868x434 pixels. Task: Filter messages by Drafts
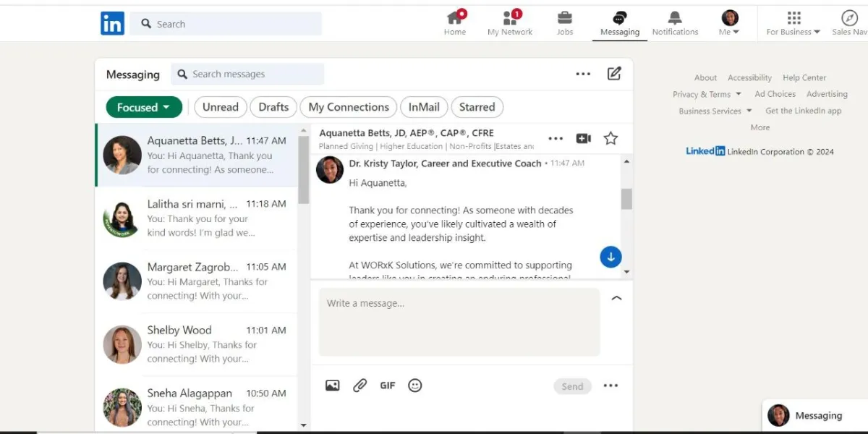(x=273, y=107)
